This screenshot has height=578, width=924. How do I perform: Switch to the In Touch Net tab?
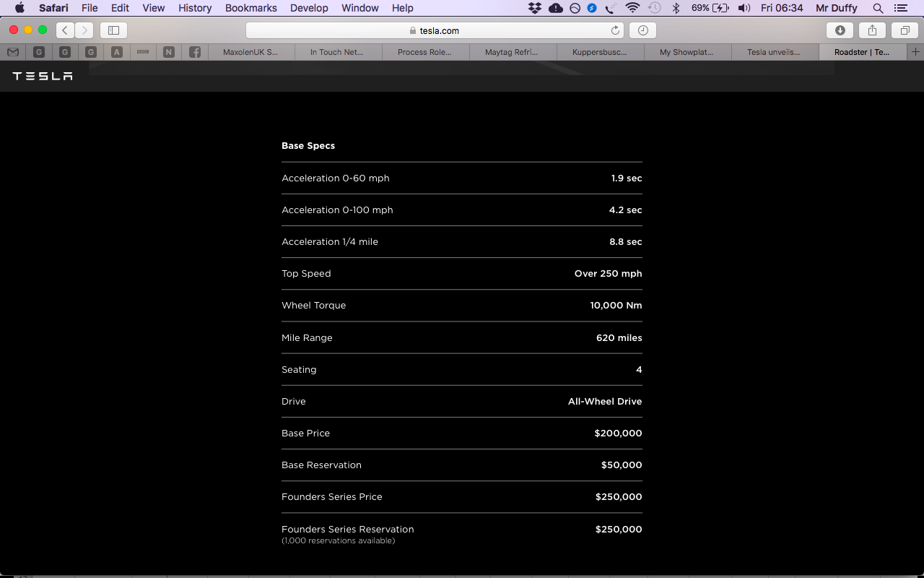point(339,52)
